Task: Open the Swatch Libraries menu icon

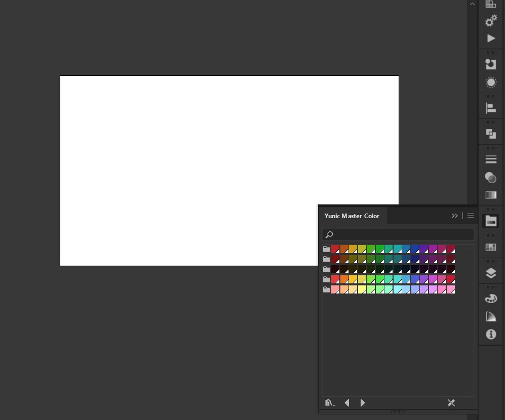Action: [x=330, y=403]
